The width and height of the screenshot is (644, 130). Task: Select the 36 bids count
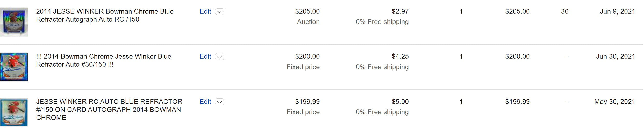[x=565, y=12]
